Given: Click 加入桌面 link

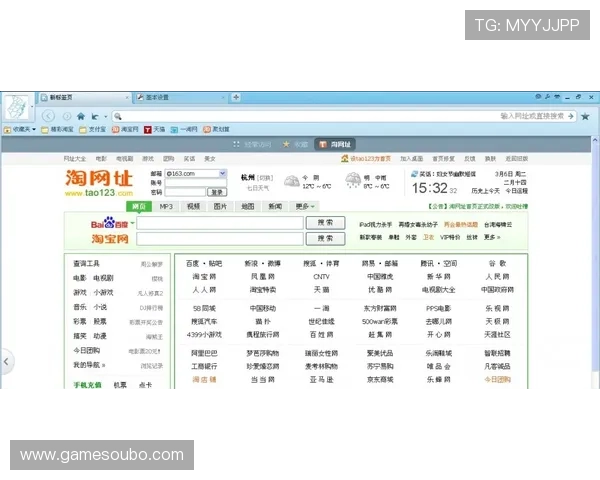Looking at the screenshot, I should coord(412,158).
